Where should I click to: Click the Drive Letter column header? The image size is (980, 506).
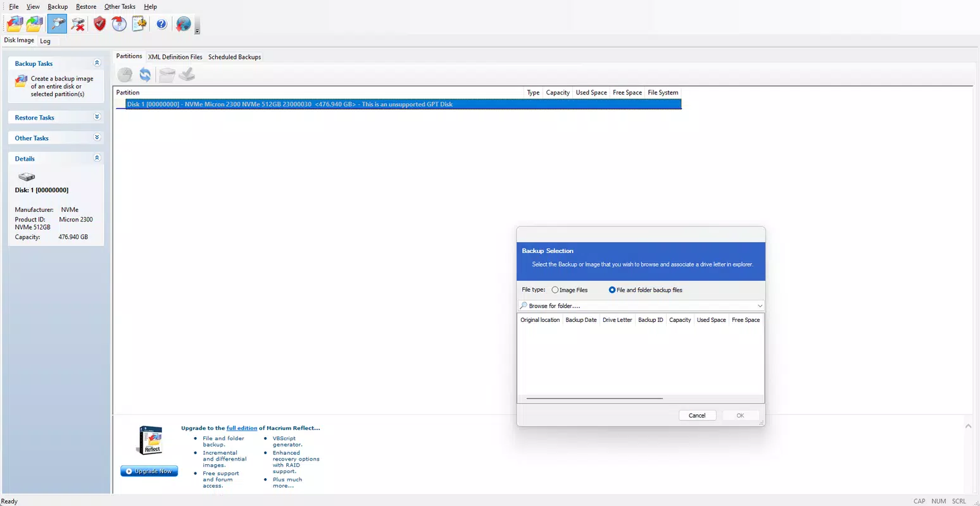tap(617, 320)
